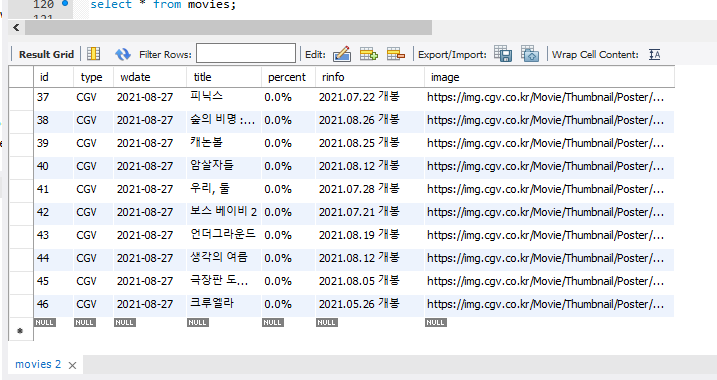The image size is (717, 380).
Task: Select the title cell 피닉스
Action: (x=224, y=97)
